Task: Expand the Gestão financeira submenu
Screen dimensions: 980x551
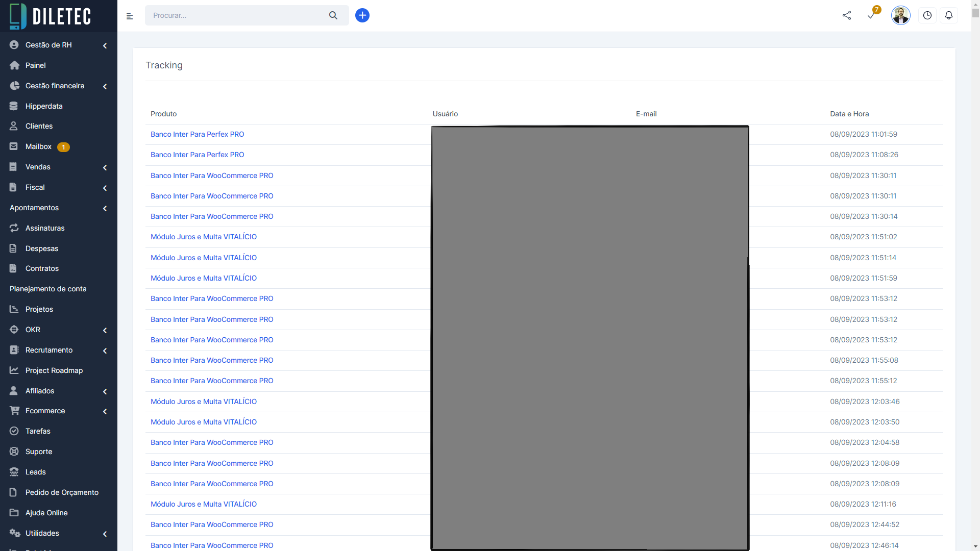Action: (x=105, y=86)
